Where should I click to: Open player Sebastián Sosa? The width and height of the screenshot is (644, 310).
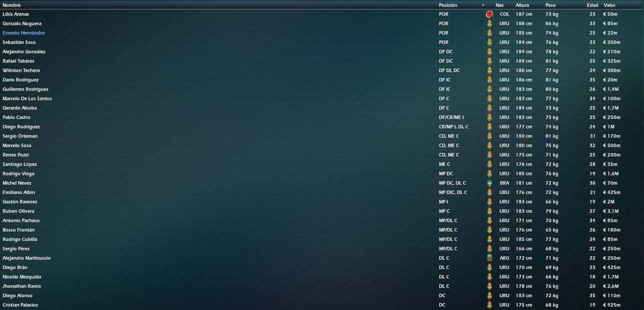[x=19, y=42]
